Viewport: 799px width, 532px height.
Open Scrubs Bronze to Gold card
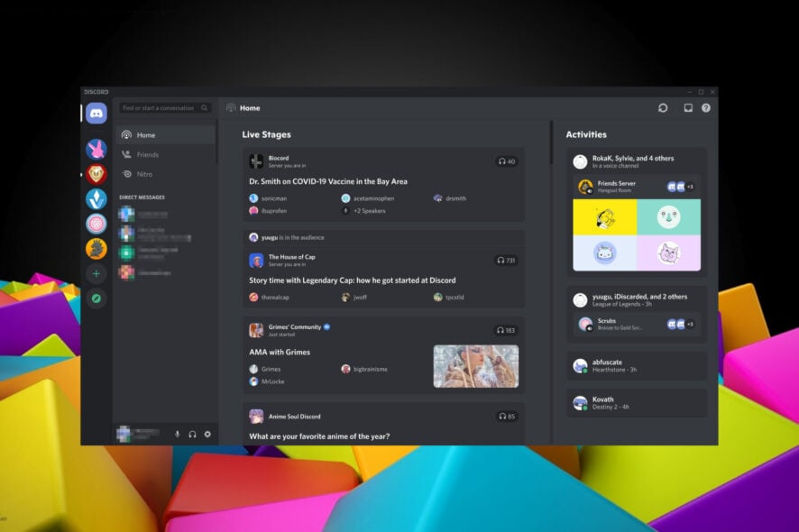tap(637, 324)
